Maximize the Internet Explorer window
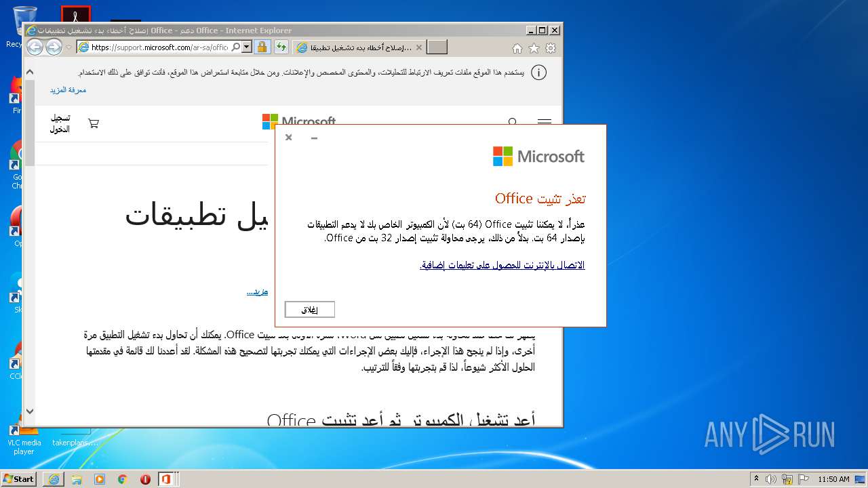 click(542, 30)
